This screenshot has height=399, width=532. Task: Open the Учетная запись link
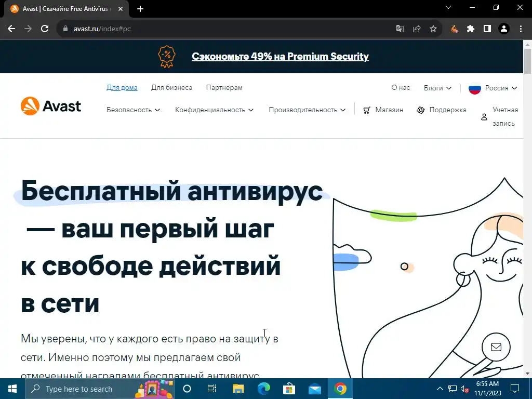[x=505, y=117]
